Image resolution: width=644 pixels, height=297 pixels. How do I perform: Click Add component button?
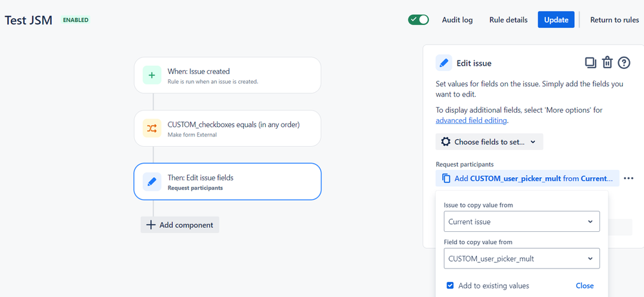click(180, 225)
